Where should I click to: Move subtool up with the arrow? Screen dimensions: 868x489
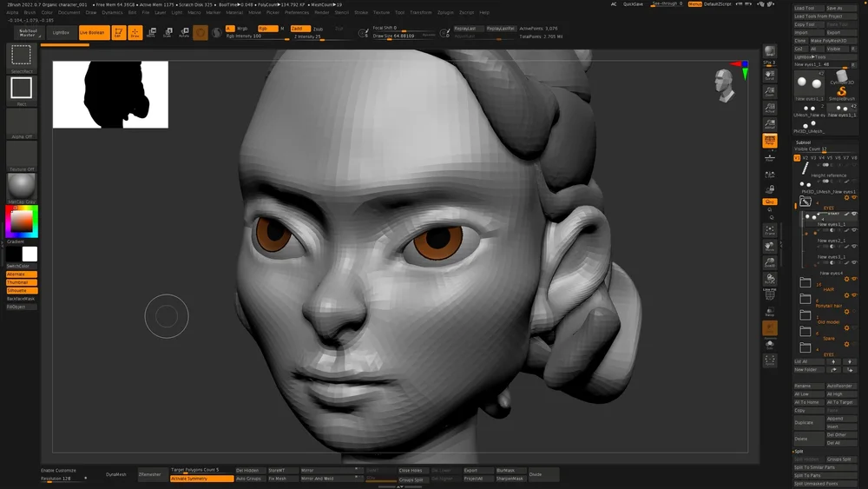click(833, 361)
